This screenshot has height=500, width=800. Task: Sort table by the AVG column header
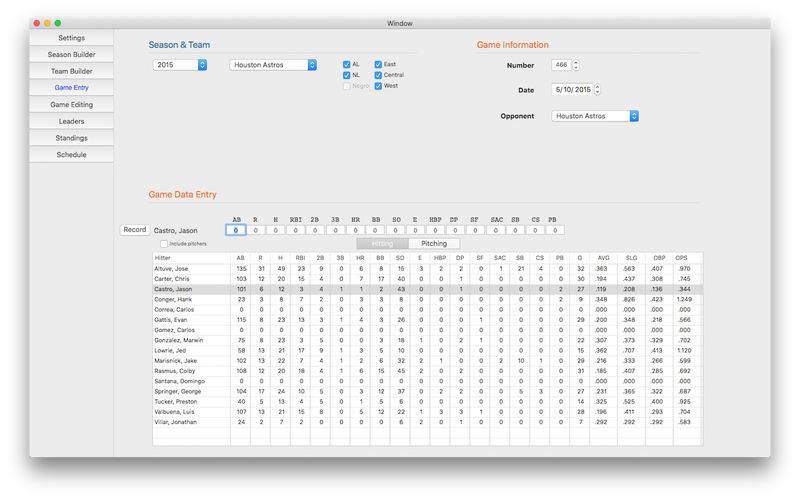[x=602, y=257]
